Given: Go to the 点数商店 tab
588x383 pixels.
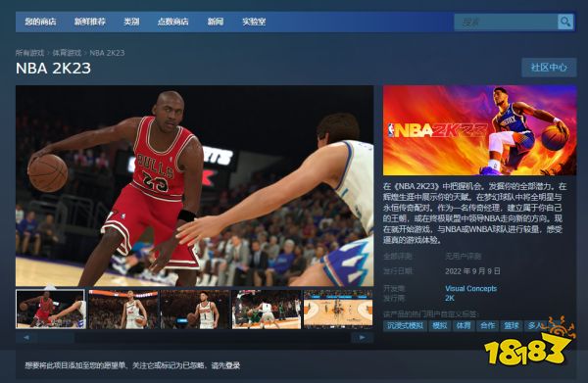Looking at the screenshot, I should pos(172,22).
